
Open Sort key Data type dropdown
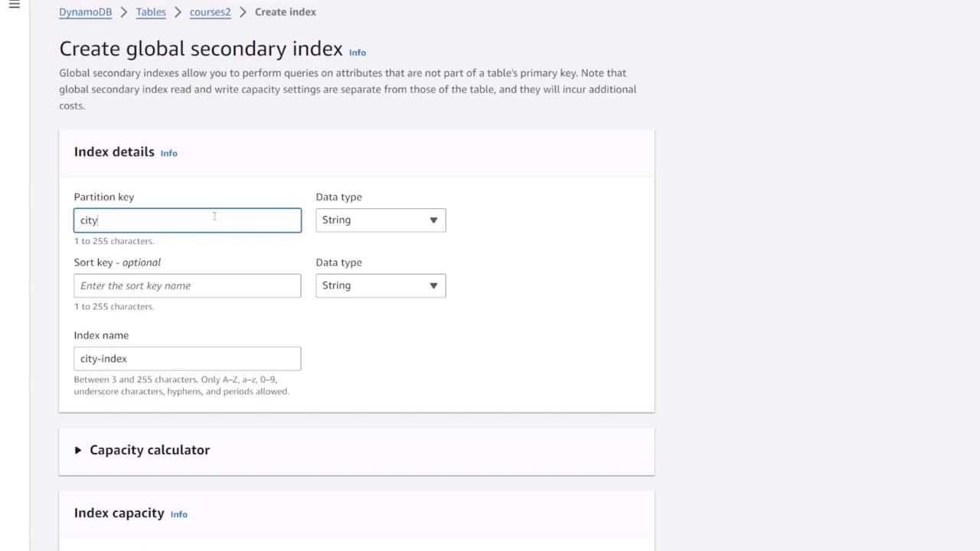click(380, 285)
